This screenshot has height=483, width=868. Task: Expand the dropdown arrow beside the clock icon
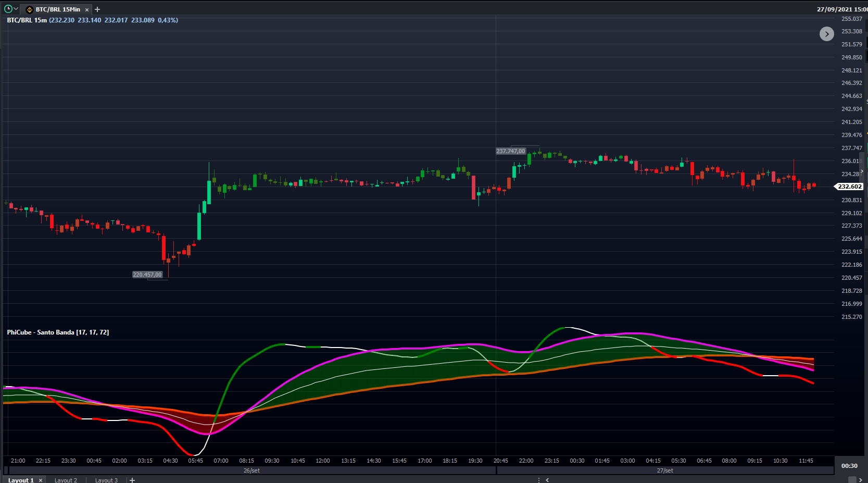point(16,9)
